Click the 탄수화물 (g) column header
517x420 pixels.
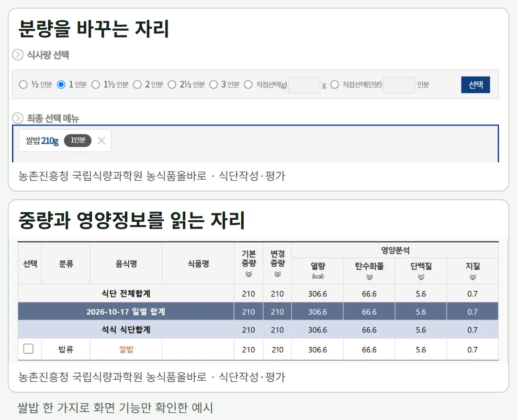pos(369,271)
